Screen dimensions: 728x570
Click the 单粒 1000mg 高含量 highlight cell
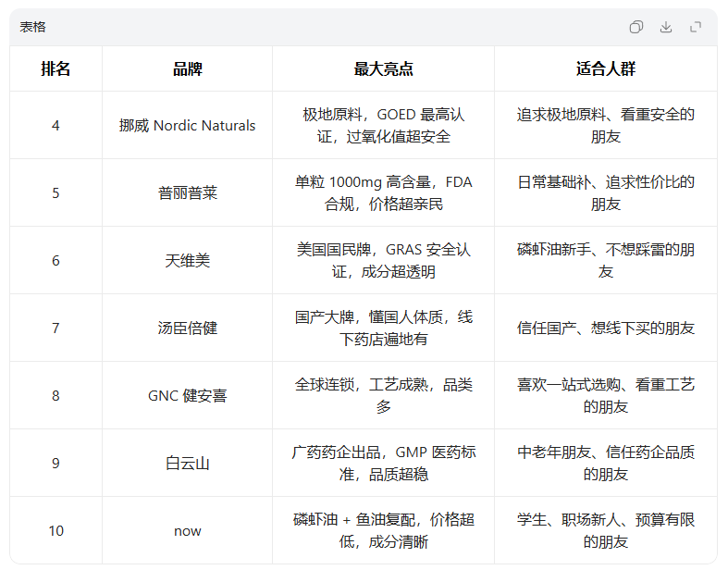pyautogui.click(x=383, y=193)
